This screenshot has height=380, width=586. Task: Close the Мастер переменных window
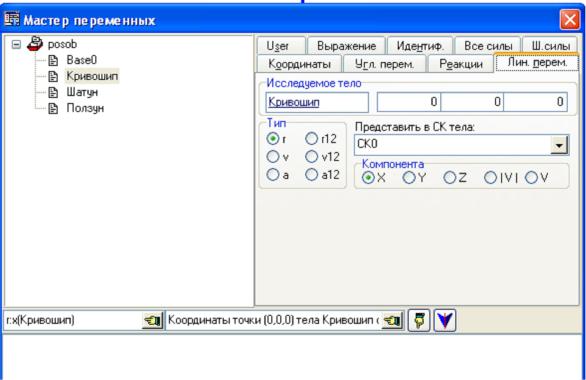tap(570, 19)
